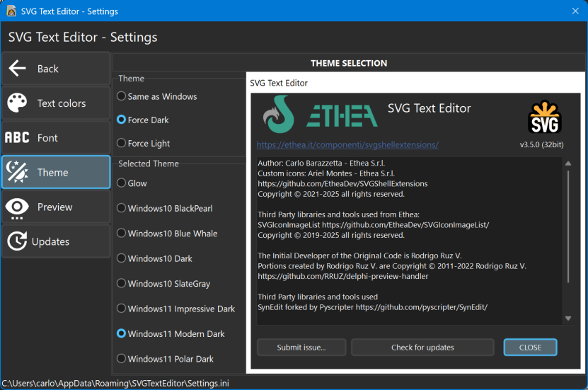This screenshot has height=390, width=588.
Task: Select the Same as Windows option
Action: click(x=157, y=96)
